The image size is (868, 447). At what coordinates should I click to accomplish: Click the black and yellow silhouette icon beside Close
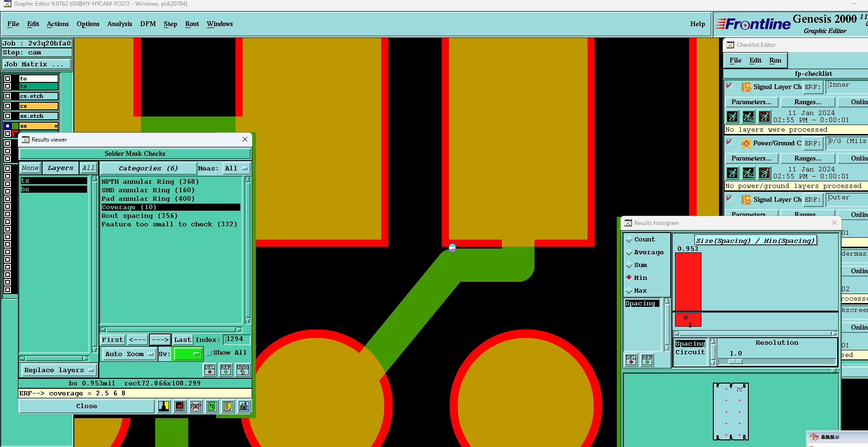click(164, 406)
